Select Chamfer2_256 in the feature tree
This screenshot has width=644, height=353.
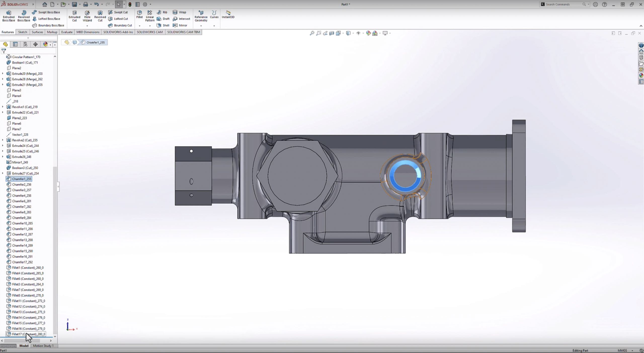pyautogui.click(x=22, y=184)
